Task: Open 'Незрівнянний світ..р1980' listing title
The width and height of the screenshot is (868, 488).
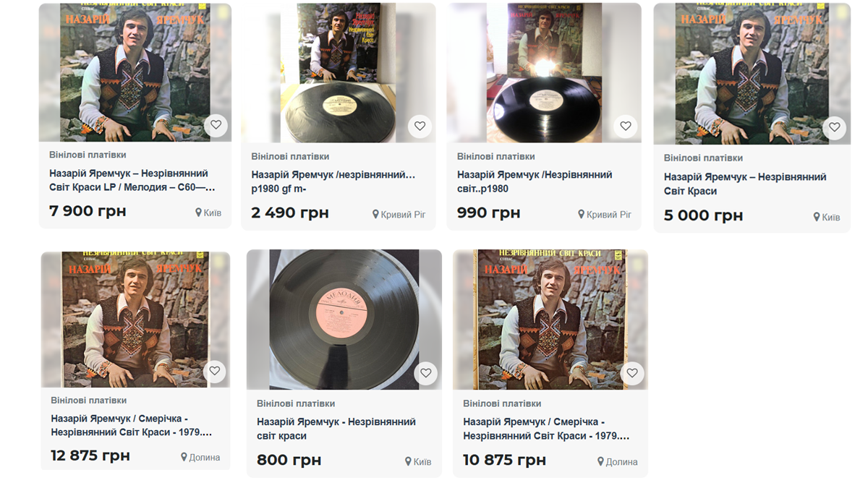Action: click(x=535, y=181)
